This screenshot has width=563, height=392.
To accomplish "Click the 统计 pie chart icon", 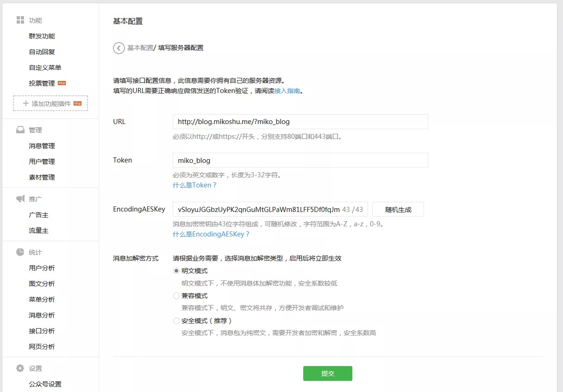I will [x=20, y=252].
